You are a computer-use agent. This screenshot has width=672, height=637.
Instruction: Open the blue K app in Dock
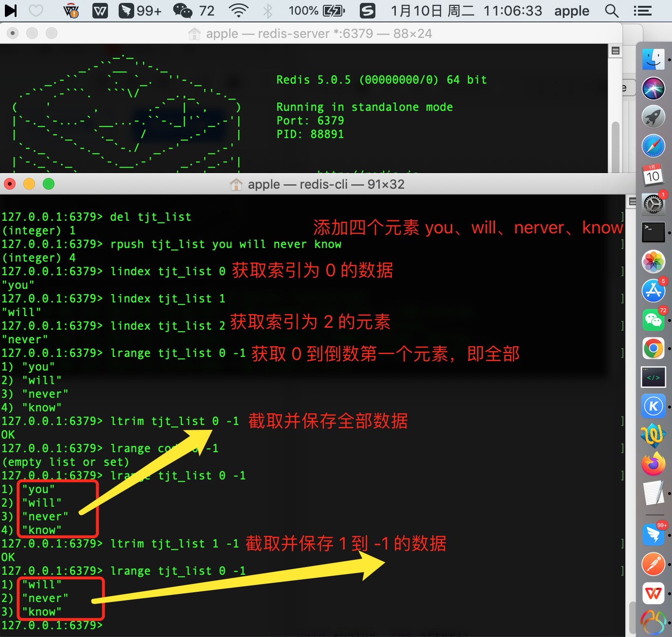click(654, 407)
